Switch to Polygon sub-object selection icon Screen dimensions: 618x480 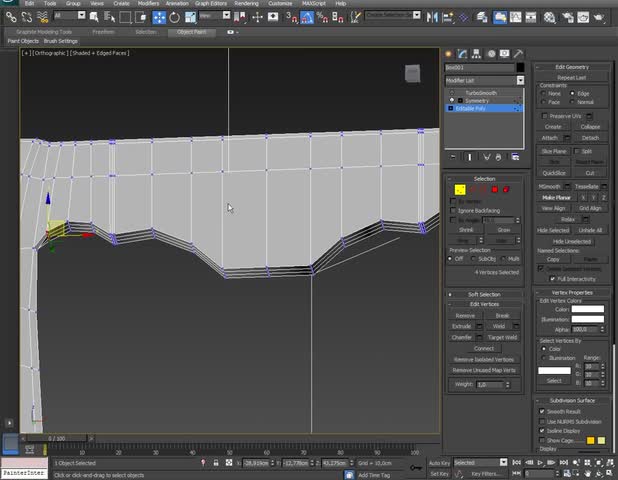495,189
